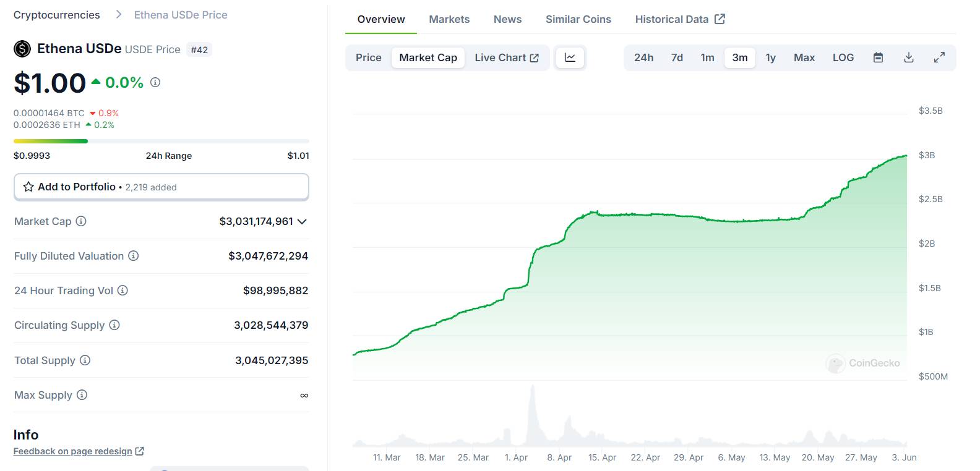This screenshot has height=471, width=980.
Task: Click the 24h Range progress bar
Action: [161, 141]
